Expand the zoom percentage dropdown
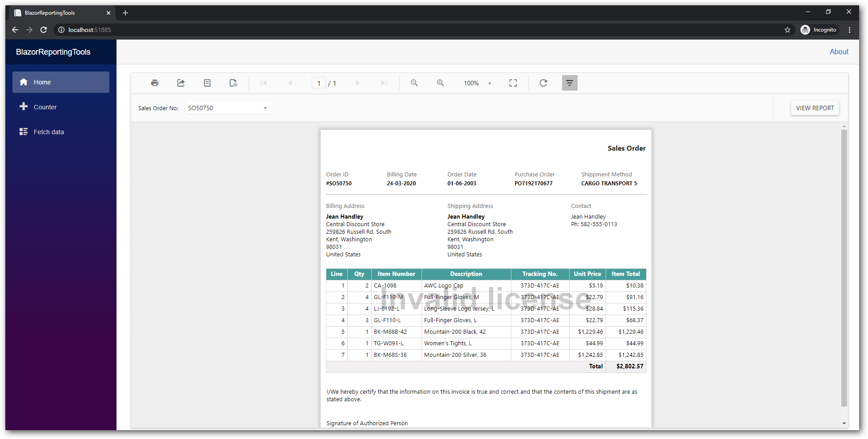 (490, 83)
